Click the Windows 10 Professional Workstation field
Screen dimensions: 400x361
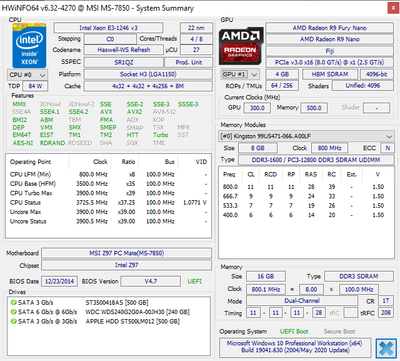coord(295,347)
